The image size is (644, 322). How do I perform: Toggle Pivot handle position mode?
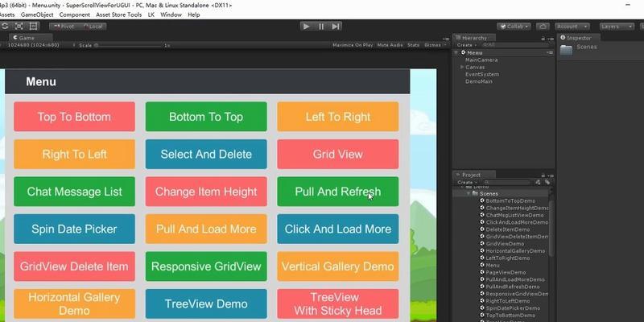pos(66,27)
